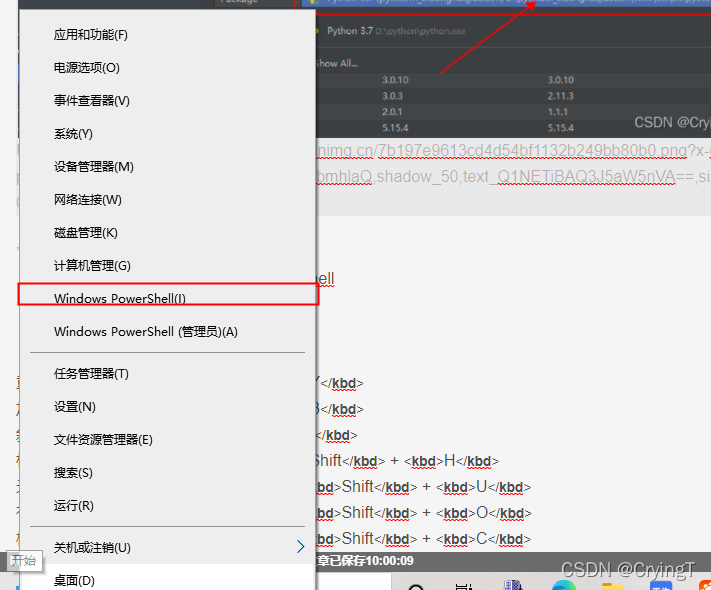This screenshot has height=590, width=711.
Task: Open Microsoft Edge from the taskbar
Action: [564, 585]
